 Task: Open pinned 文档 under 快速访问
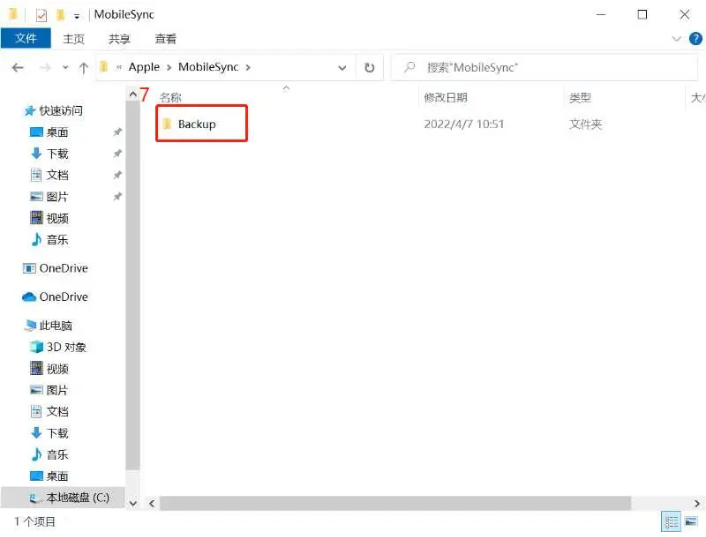click(50, 175)
